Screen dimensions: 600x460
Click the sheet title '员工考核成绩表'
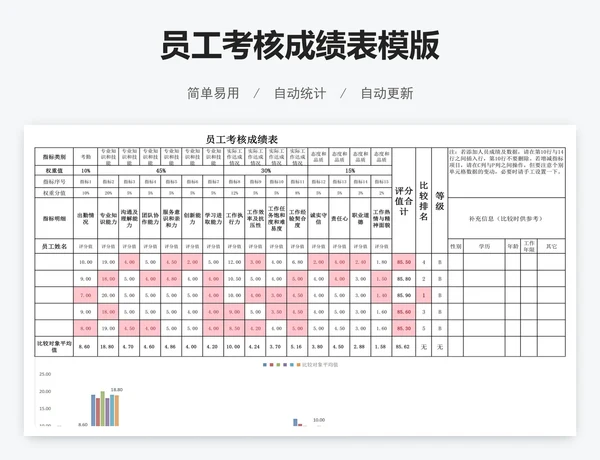(242, 139)
